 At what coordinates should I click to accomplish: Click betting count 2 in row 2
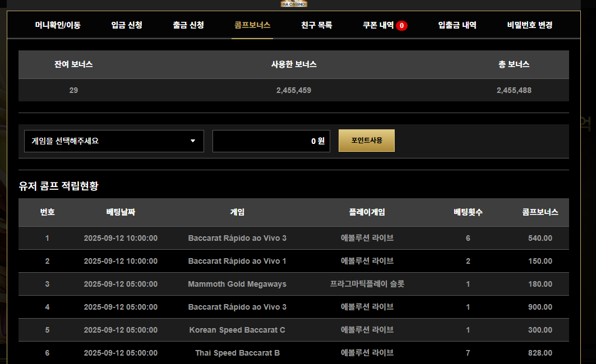(x=468, y=261)
